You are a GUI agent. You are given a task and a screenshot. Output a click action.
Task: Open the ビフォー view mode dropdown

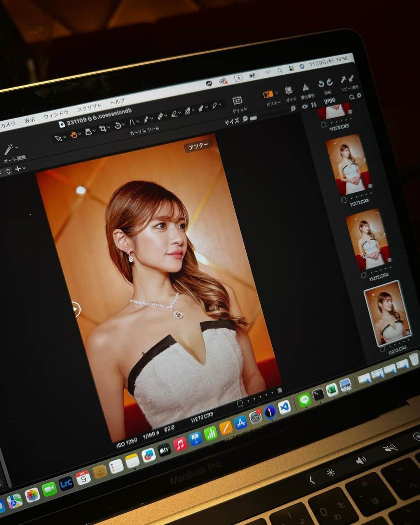(x=276, y=93)
